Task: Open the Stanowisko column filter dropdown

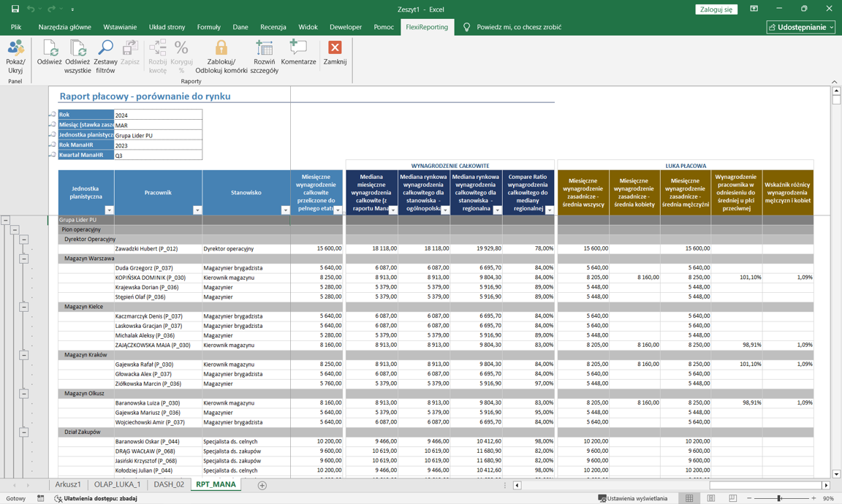Action: tap(285, 210)
